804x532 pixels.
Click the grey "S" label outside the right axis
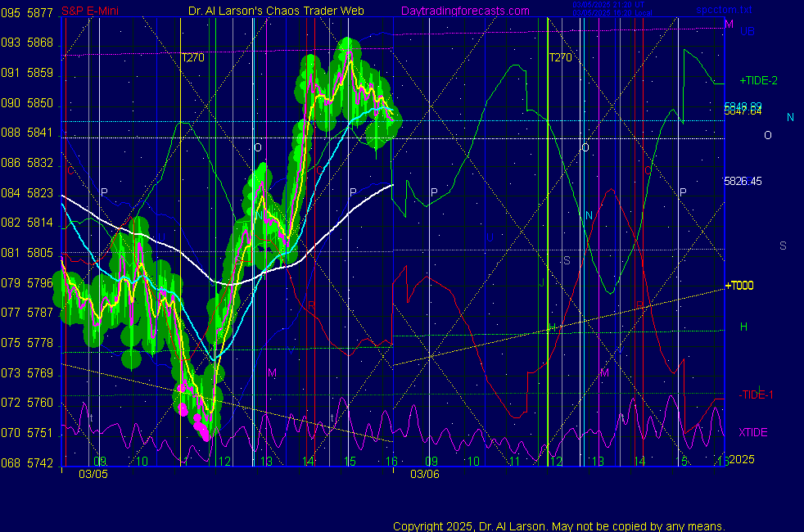[783, 246]
